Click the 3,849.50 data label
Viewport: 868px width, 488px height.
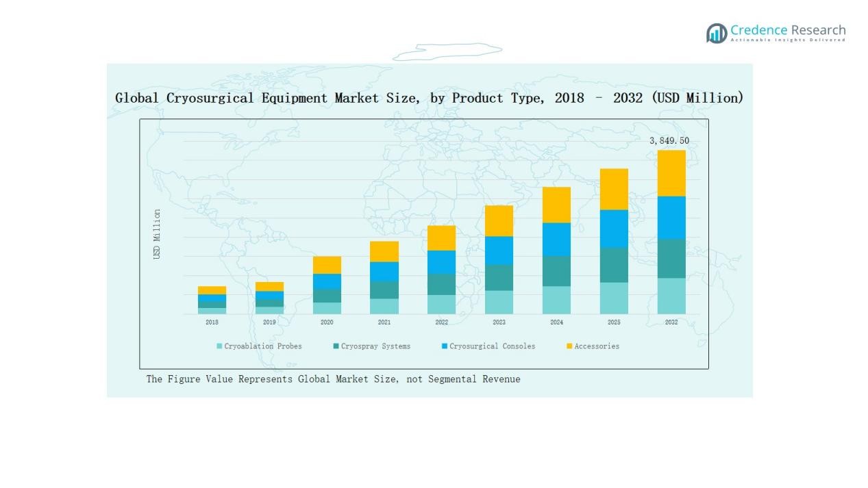tap(669, 141)
